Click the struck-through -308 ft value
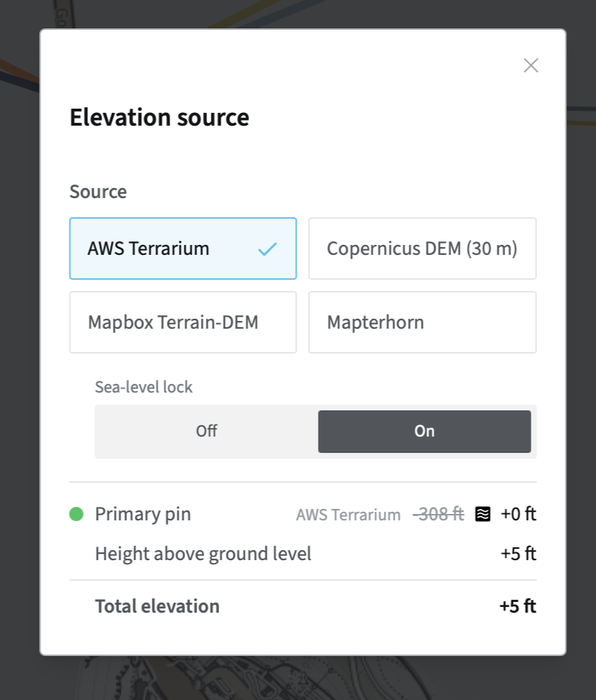Viewport: 596px width, 700px height. [x=438, y=514]
